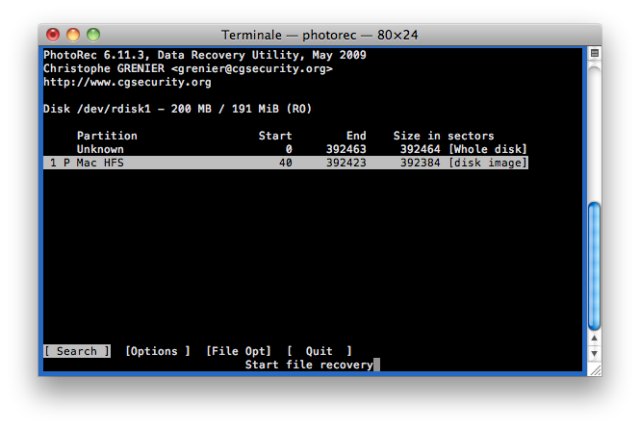The image size is (640, 429).
Task: Click the Partition column header
Action: [107, 136]
